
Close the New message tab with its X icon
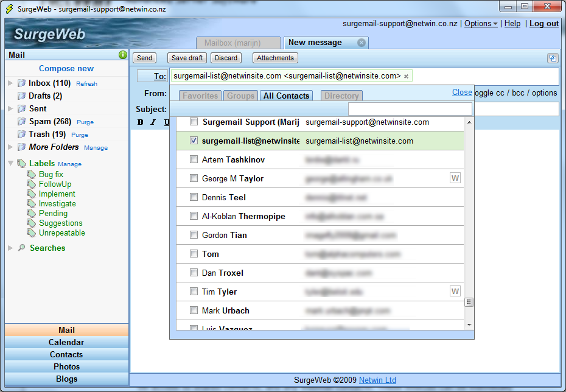point(362,43)
